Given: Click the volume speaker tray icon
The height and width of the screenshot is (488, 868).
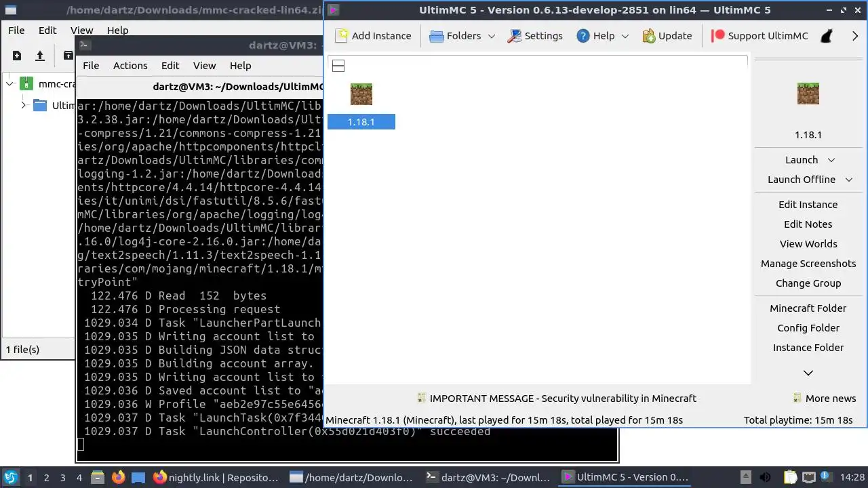Looking at the screenshot, I should (765, 477).
